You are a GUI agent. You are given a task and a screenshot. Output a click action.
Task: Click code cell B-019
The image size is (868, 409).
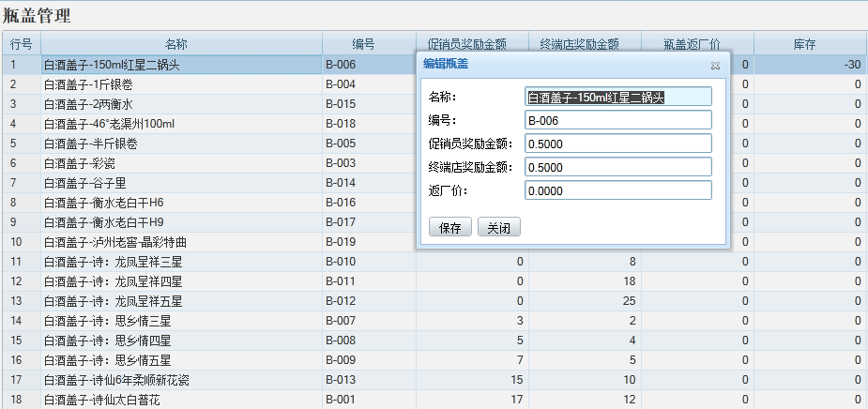click(x=369, y=242)
